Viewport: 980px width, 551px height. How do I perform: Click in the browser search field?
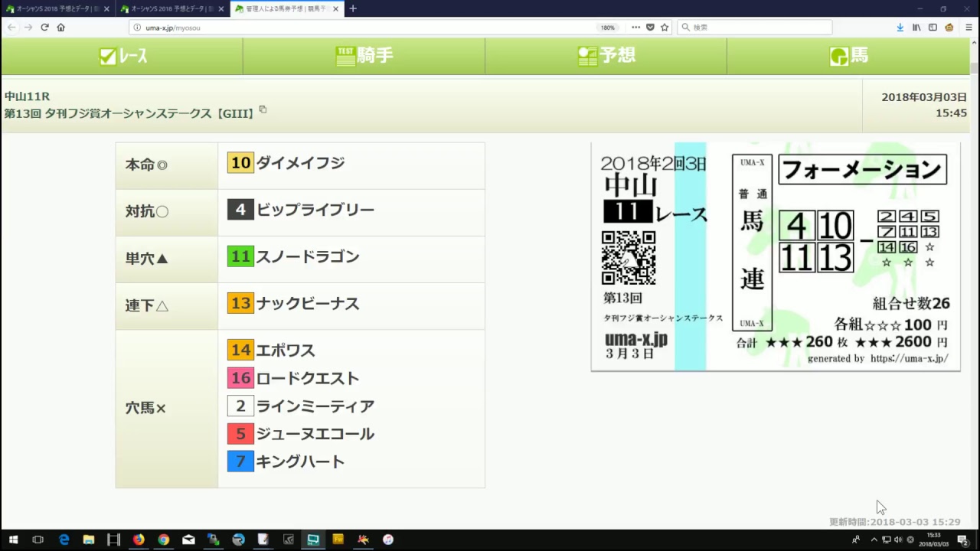758,28
